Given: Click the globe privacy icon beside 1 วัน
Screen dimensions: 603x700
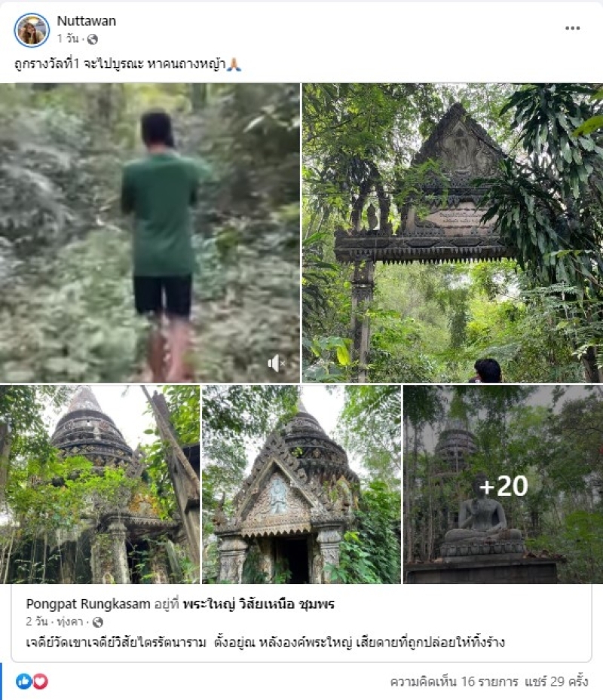Looking at the screenshot, I should click(x=93, y=40).
